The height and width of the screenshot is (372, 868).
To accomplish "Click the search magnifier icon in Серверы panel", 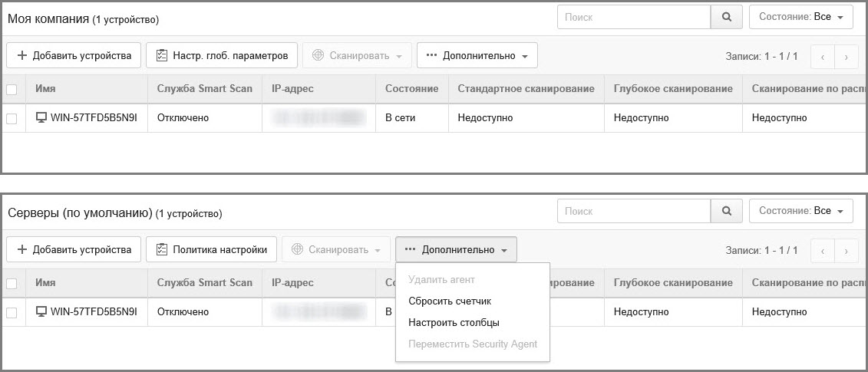I will click(x=727, y=211).
